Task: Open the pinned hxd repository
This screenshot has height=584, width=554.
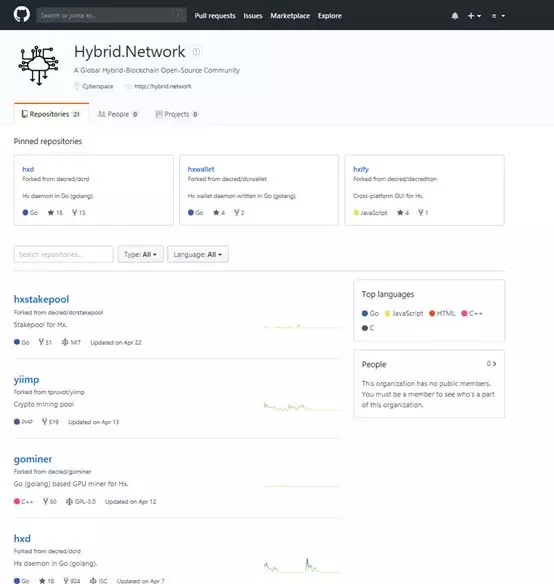Action: click(x=28, y=169)
